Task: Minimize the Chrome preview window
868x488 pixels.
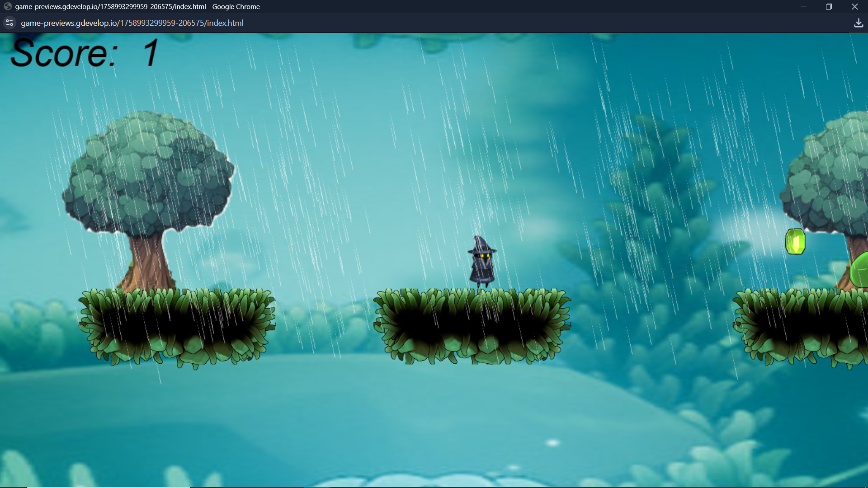Action: pos(803,6)
